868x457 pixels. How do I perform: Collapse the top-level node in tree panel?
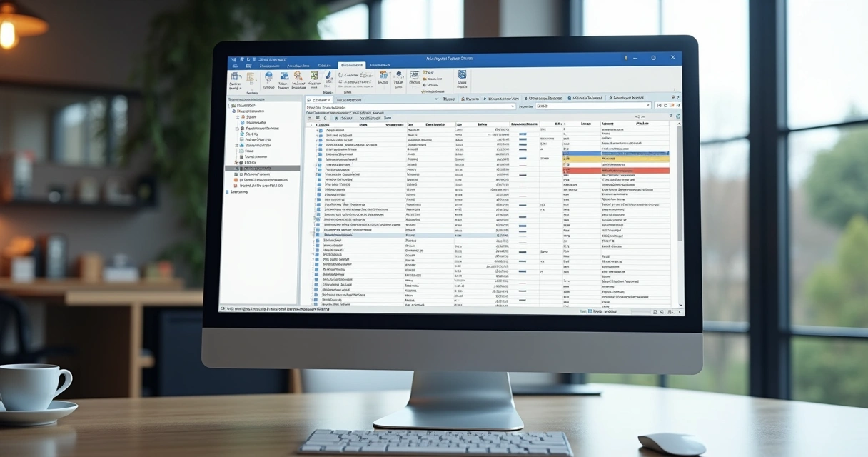[x=229, y=106]
